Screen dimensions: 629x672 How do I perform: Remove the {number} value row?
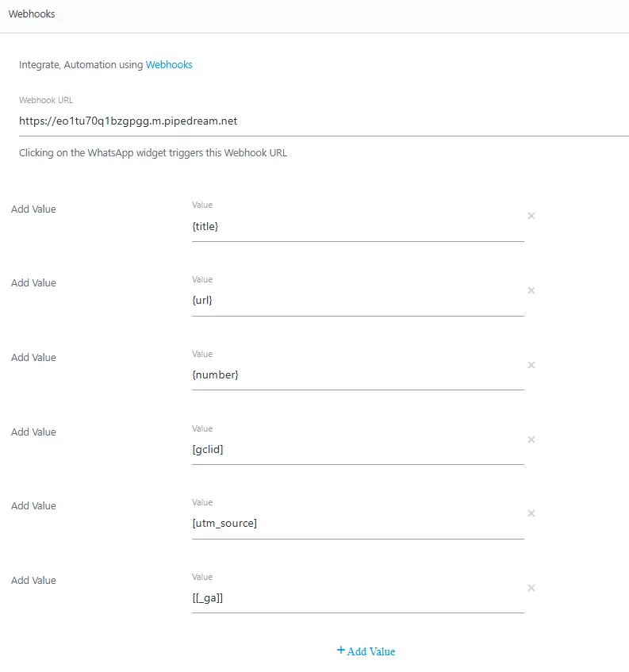click(531, 365)
